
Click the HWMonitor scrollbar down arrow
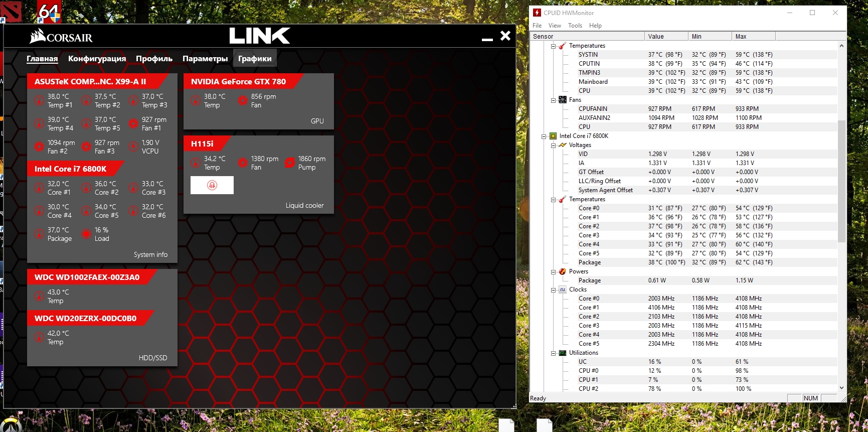point(841,388)
